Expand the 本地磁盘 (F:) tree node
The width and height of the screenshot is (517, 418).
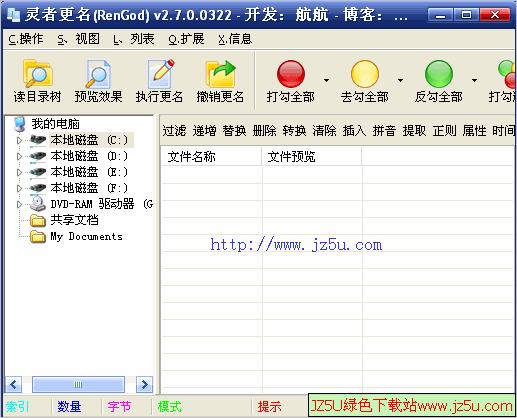(19, 188)
